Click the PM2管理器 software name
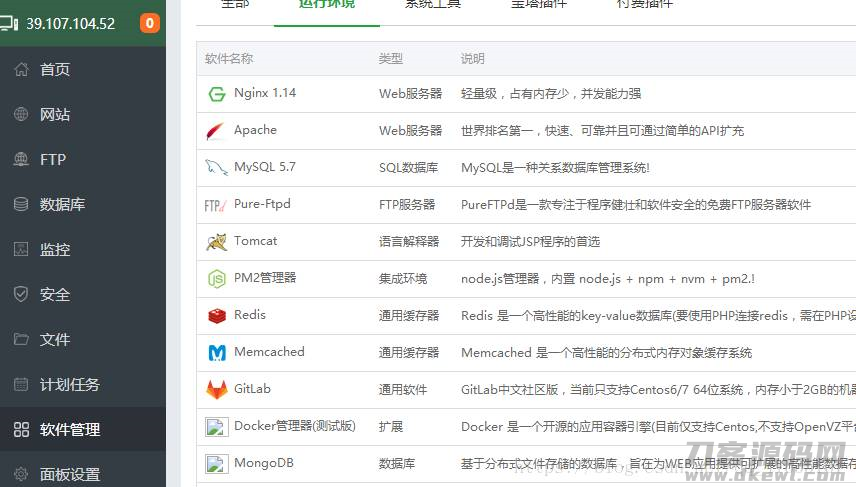Screen dimensions: 856x487 click(x=265, y=278)
